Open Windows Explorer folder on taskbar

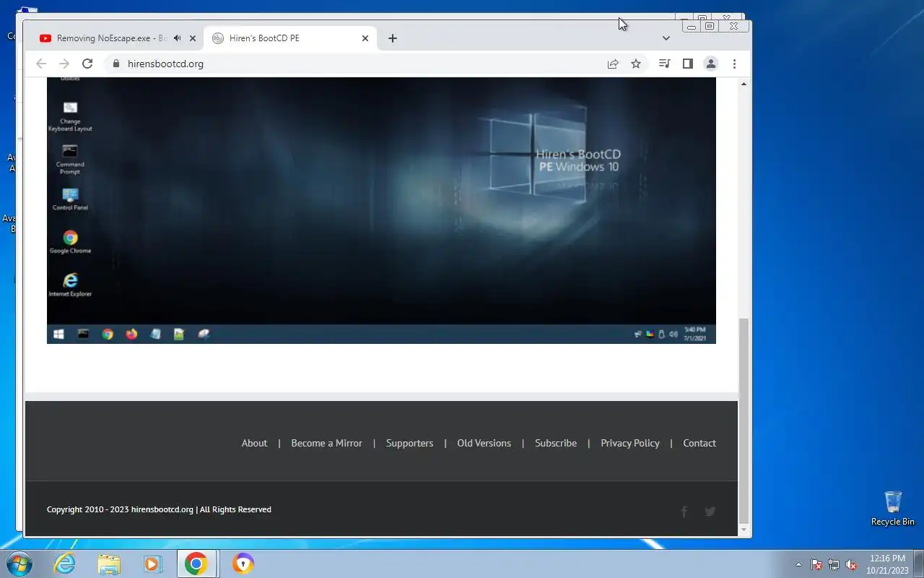coord(109,564)
